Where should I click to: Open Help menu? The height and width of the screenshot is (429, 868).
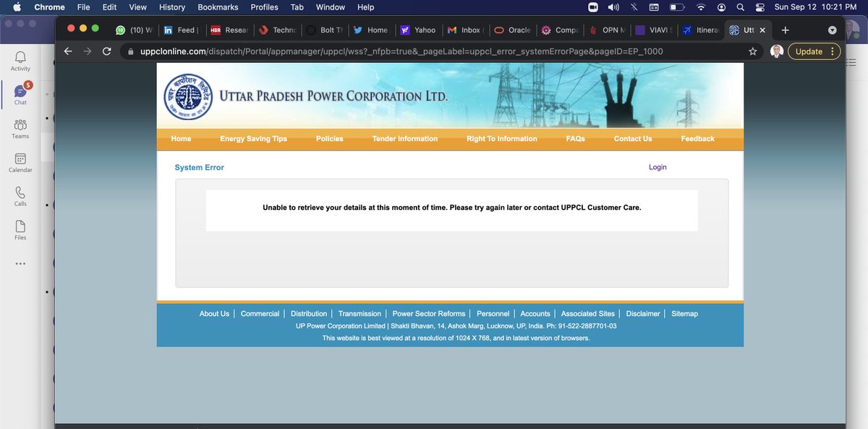point(366,7)
